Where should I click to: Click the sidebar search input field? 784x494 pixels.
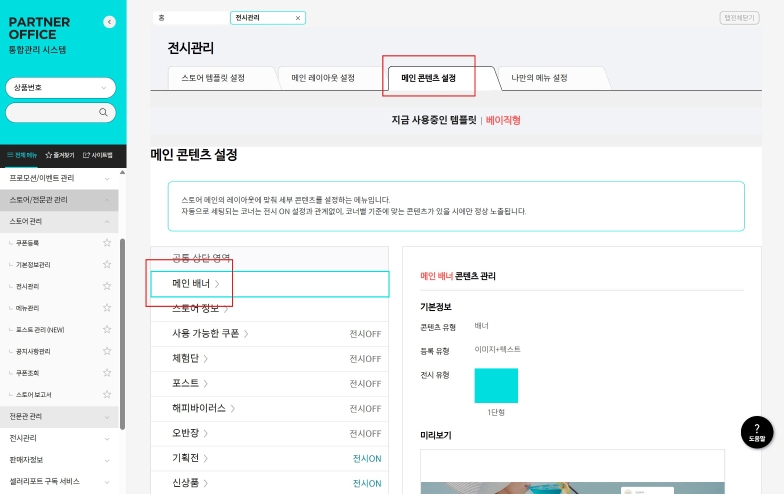52,113
